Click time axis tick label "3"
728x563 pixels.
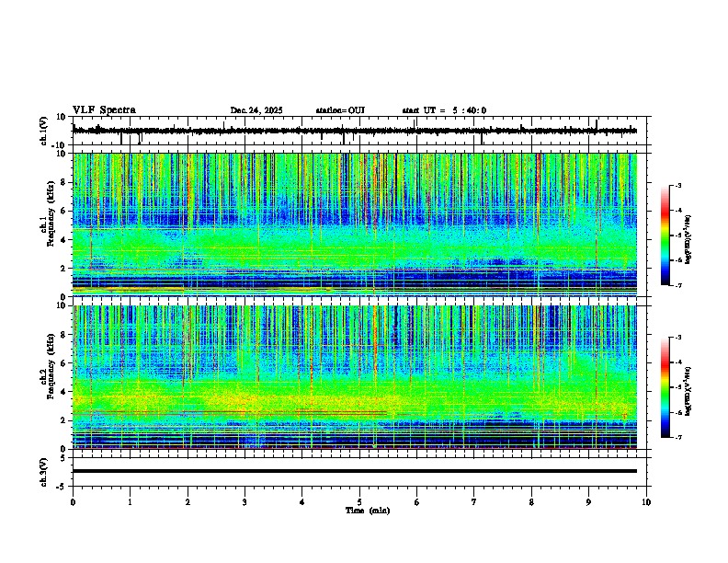point(245,502)
